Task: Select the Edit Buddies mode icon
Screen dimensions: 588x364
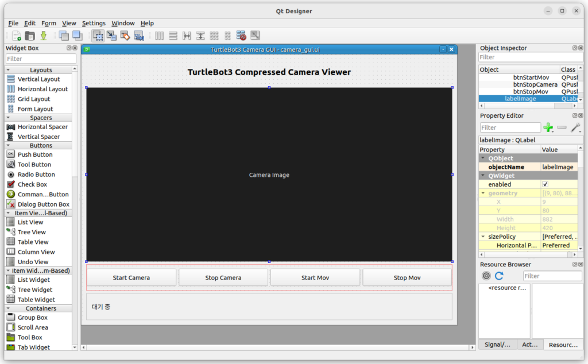Action: (x=125, y=36)
